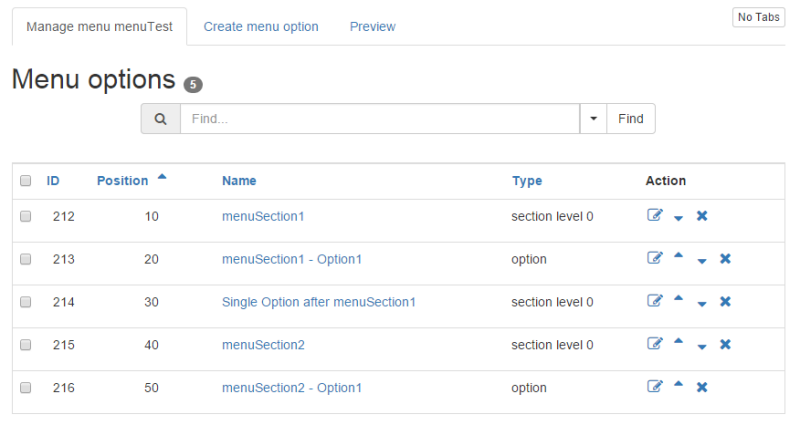The width and height of the screenshot is (800, 425).
Task: Delete option 212 with X icon
Action: point(702,216)
